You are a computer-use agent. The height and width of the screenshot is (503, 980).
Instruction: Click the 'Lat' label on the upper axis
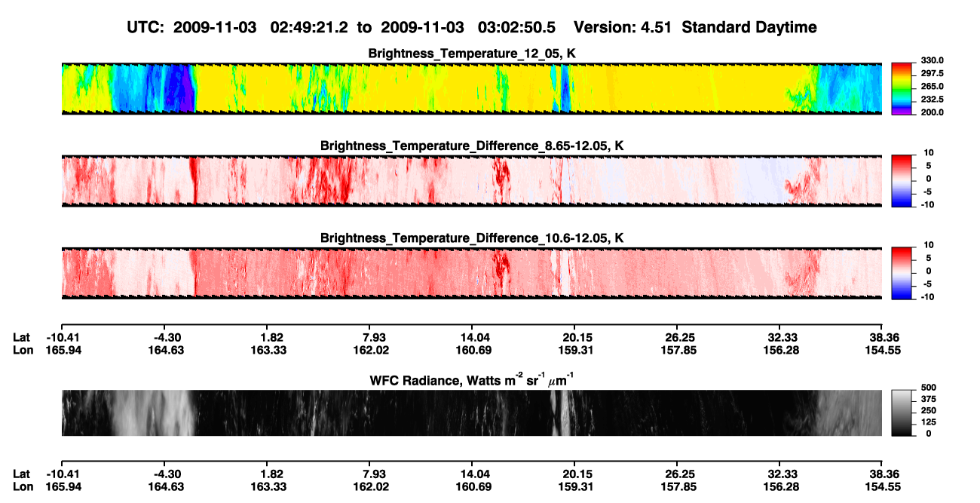[x=21, y=337]
